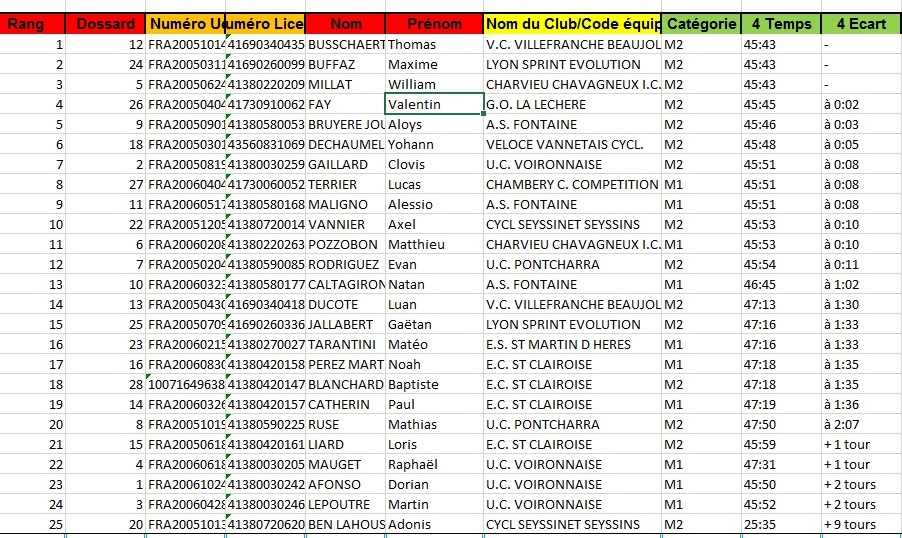
Task: Click the club cell G.O. LA LECHERE
Action: tap(572, 104)
